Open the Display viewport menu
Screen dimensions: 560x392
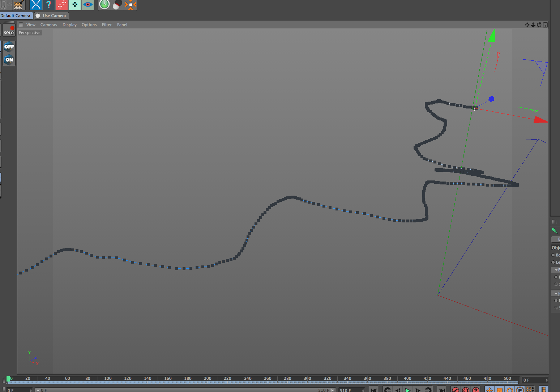pos(69,25)
